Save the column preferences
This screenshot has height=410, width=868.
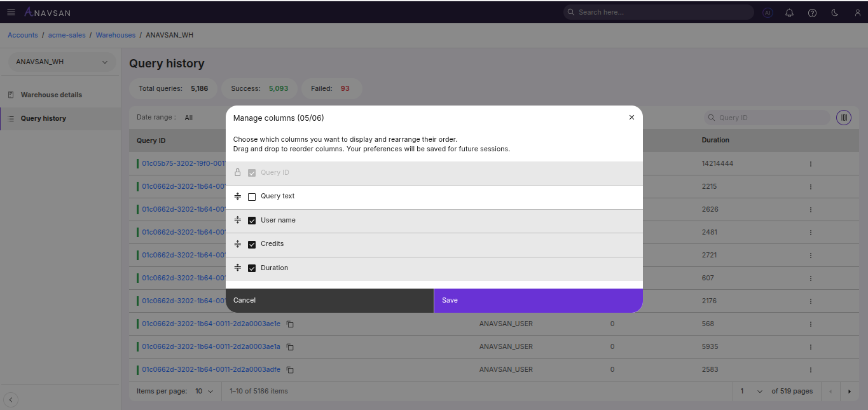(x=538, y=300)
